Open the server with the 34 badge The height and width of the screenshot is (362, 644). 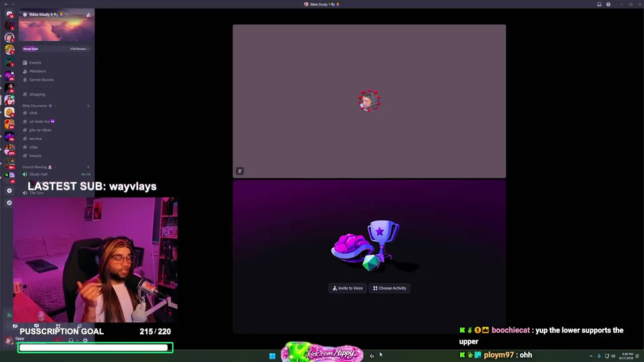pos(9,75)
